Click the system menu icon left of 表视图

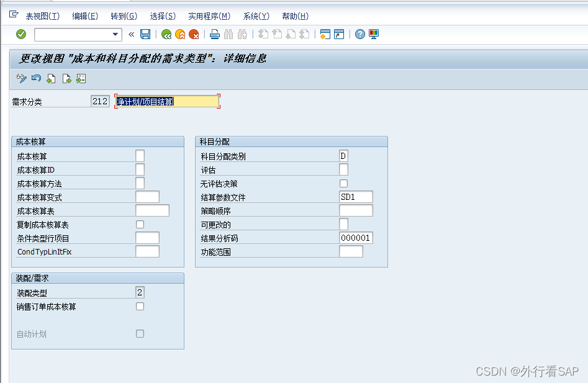coord(14,15)
